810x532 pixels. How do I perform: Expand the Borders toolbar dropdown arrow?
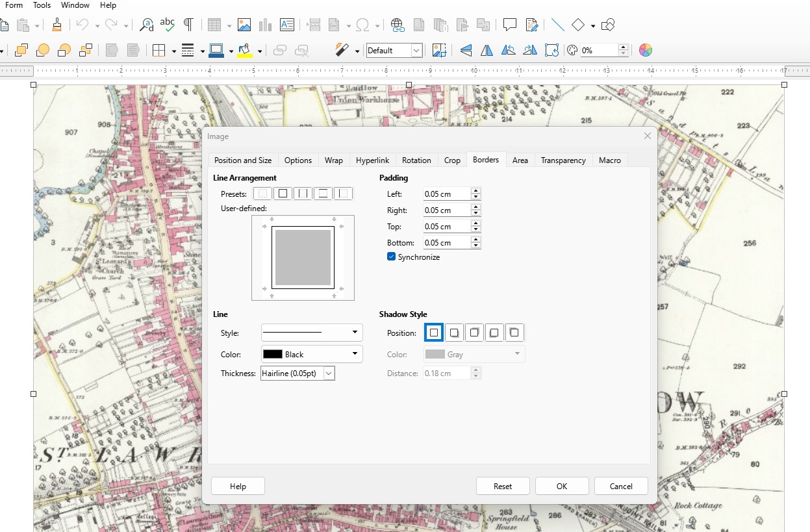(x=173, y=51)
